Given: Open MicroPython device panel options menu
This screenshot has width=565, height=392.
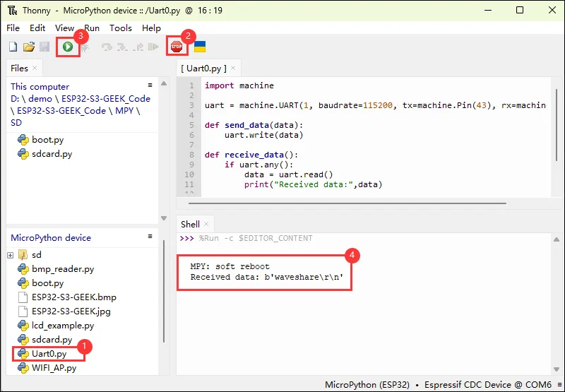Looking at the screenshot, I should 150,237.
